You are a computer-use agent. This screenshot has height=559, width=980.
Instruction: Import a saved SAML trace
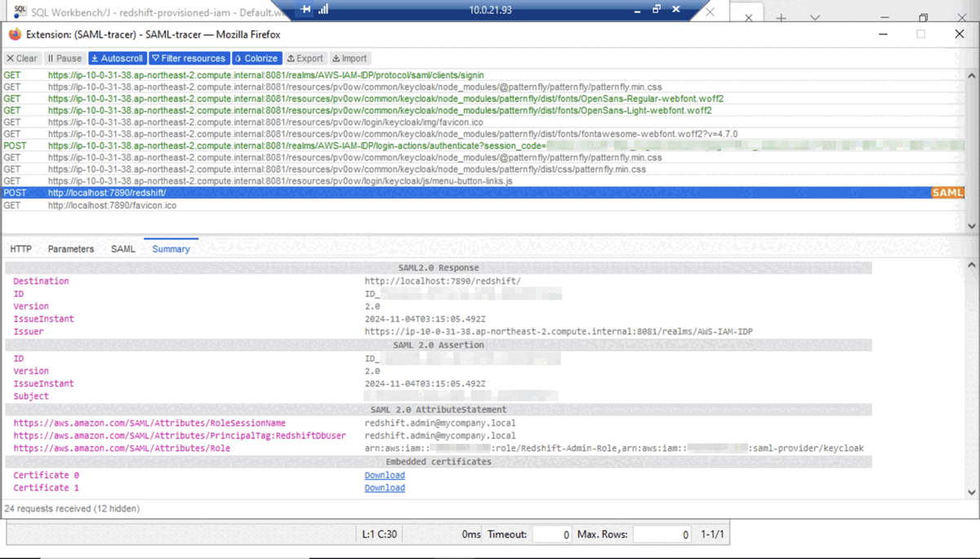(350, 58)
